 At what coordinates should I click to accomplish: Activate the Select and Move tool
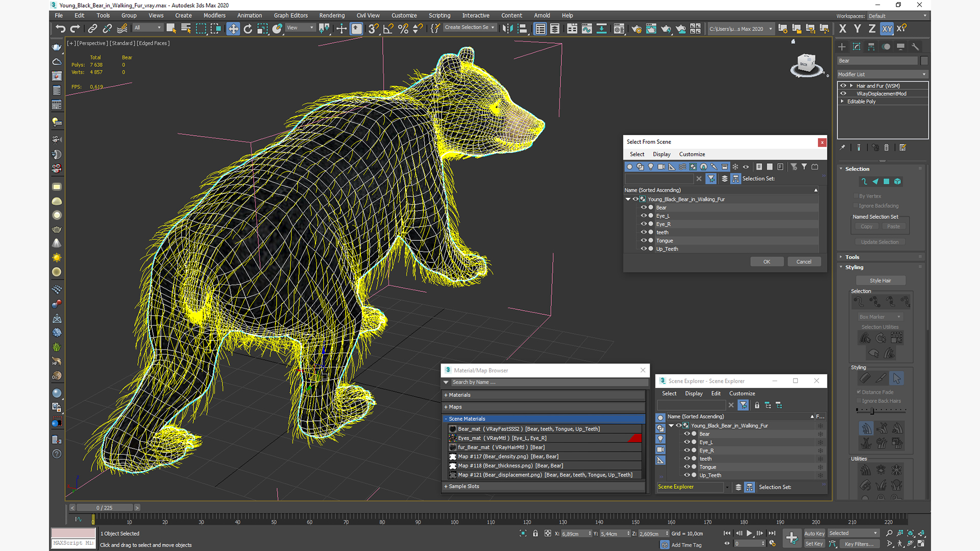233,29
